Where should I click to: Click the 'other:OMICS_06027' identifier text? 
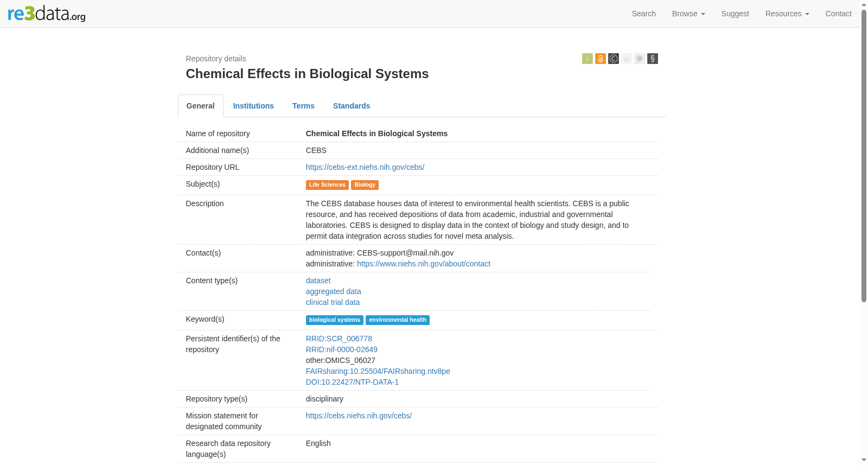(340, 360)
